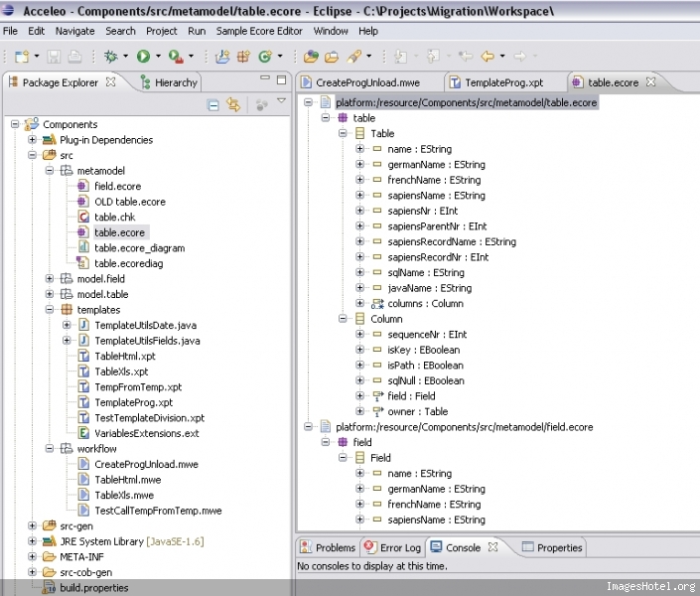700x596 pixels.
Task: Open the Window menu
Action: pyautogui.click(x=331, y=31)
